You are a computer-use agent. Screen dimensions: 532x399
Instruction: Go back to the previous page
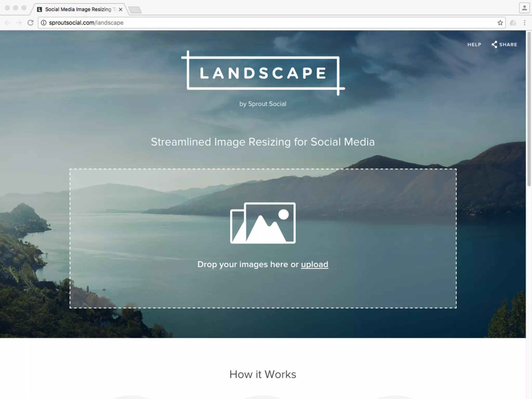pyautogui.click(x=8, y=23)
